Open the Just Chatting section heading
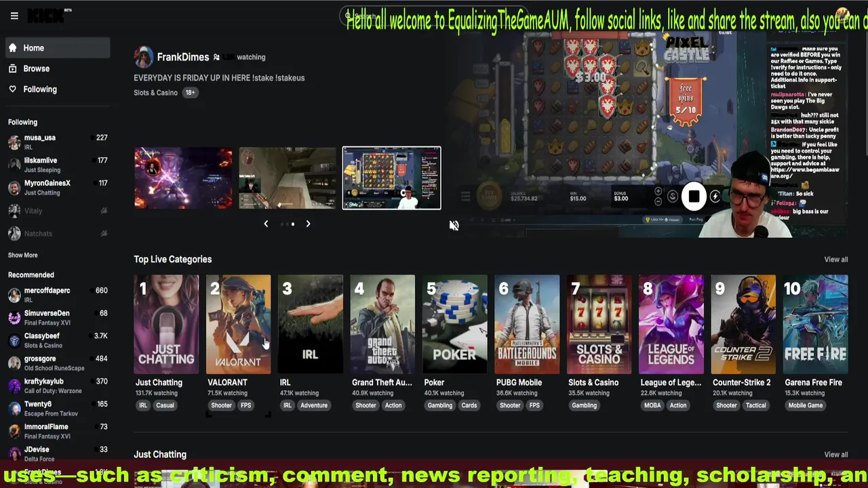The height and width of the screenshot is (488, 868). [x=160, y=455]
